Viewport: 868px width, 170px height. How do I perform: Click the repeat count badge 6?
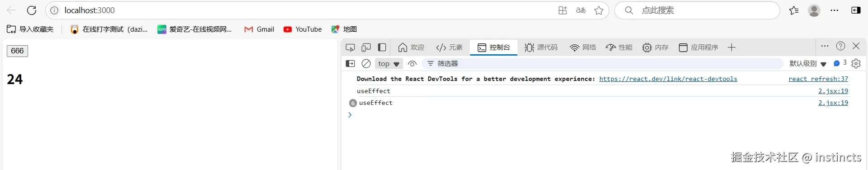[x=353, y=103]
